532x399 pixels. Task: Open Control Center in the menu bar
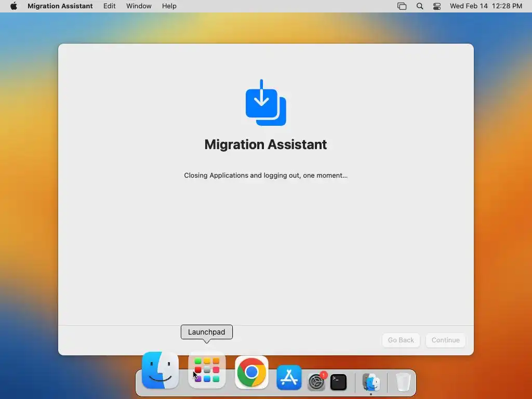pos(437,6)
